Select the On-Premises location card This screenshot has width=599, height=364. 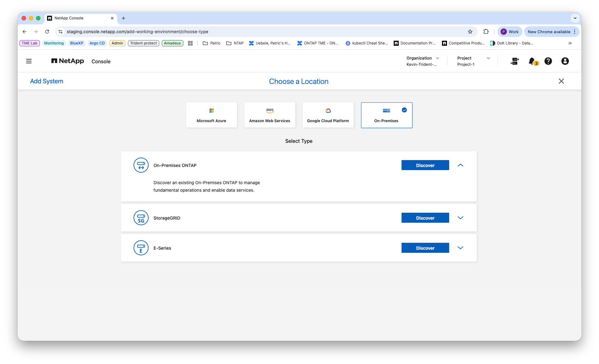pos(386,115)
